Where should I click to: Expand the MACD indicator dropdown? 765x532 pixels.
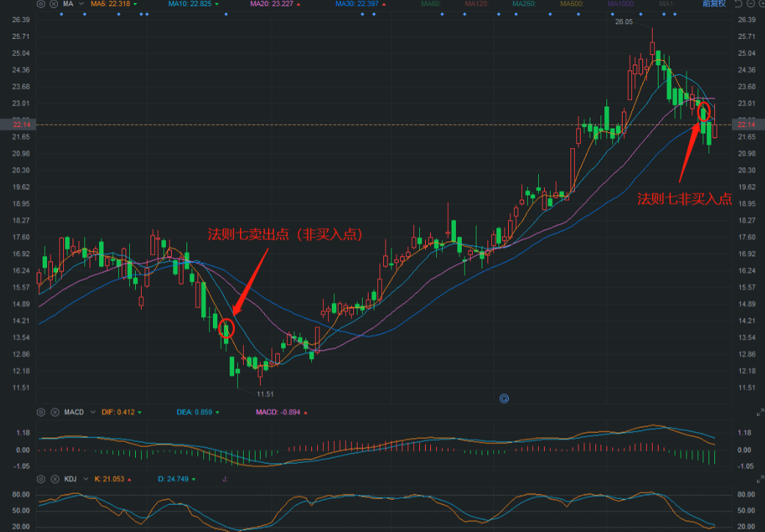[93, 412]
